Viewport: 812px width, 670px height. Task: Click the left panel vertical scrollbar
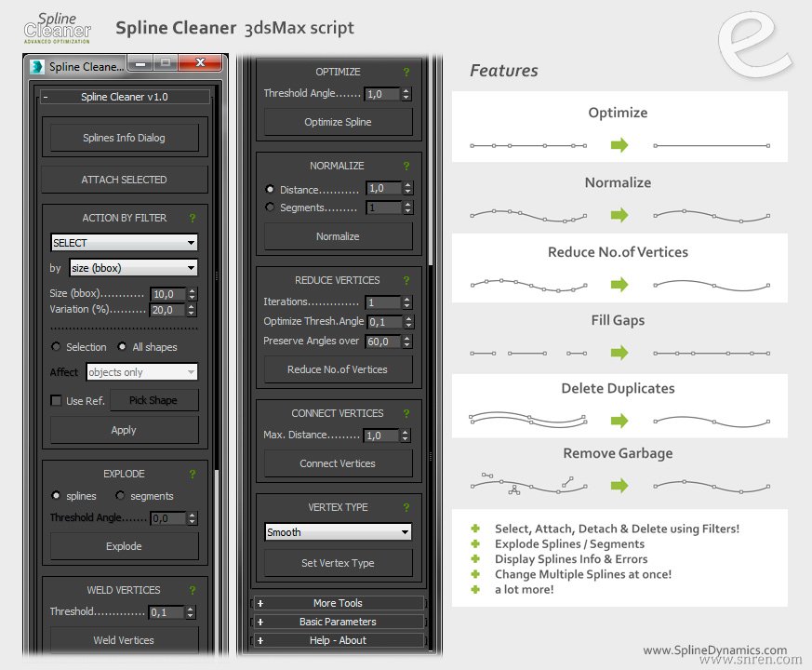(217, 277)
